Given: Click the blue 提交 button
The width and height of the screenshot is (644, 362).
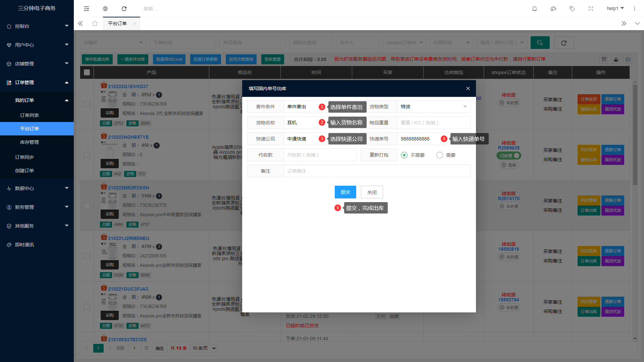Looking at the screenshot, I should [345, 192].
